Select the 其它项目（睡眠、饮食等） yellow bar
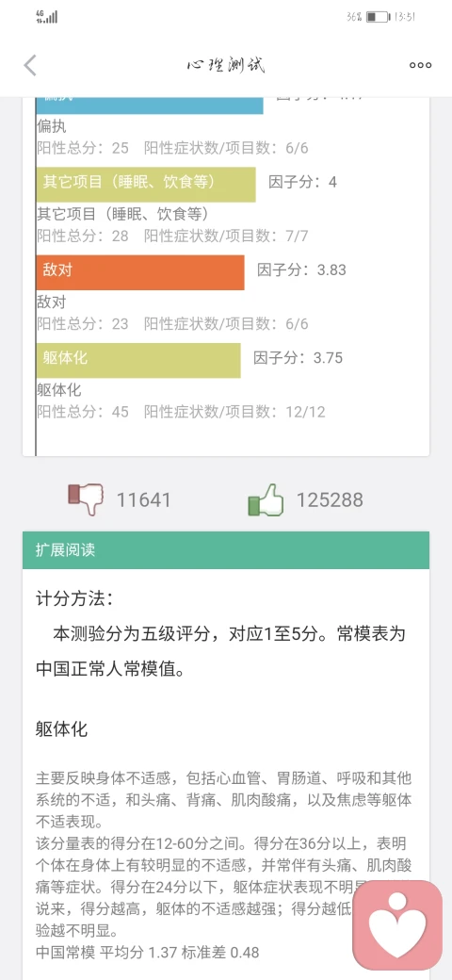This screenshot has width=452, height=980. point(146,185)
